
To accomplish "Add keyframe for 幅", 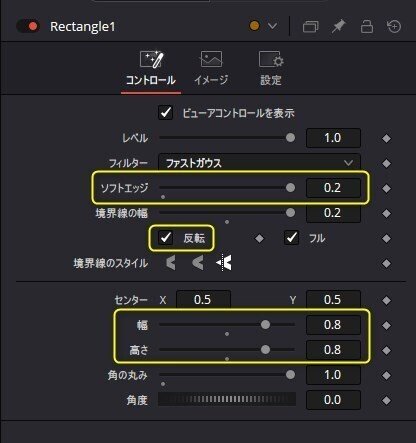I will (x=386, y=325).
